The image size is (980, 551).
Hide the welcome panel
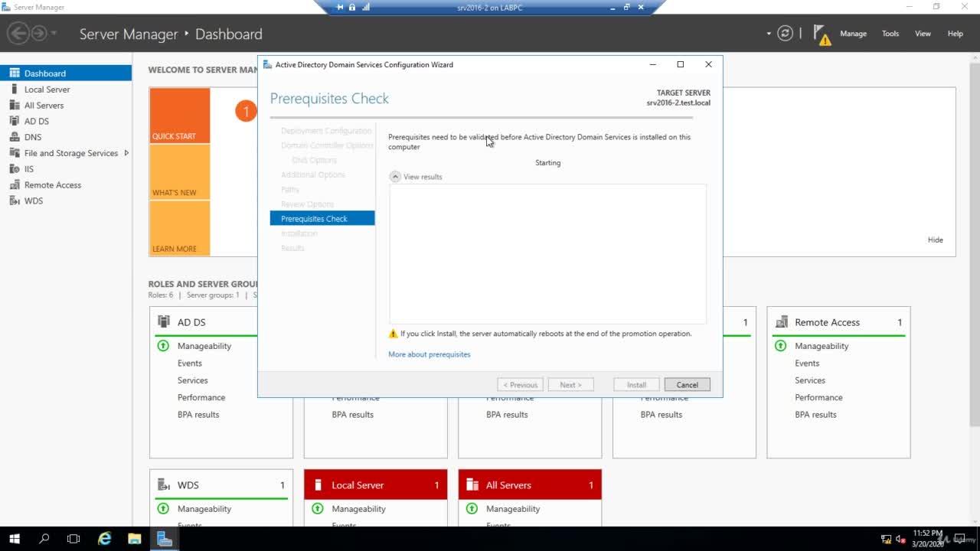coord(936,240)
